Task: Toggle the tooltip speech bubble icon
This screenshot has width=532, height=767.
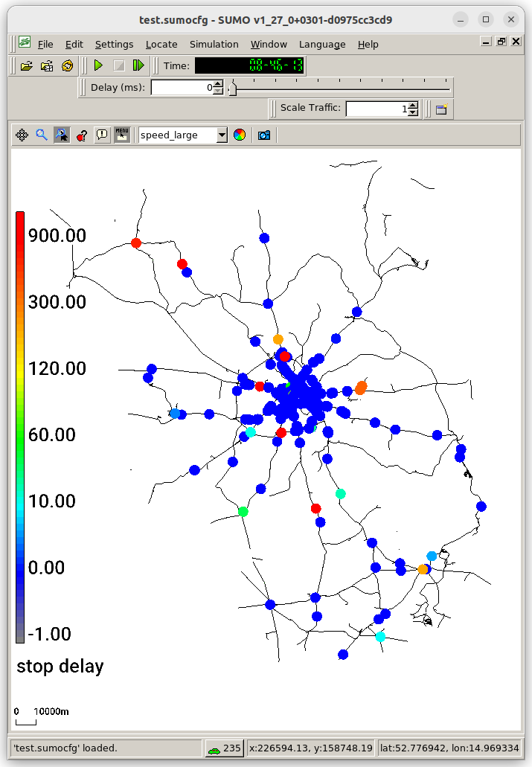Action: click(x=102, y=135)
